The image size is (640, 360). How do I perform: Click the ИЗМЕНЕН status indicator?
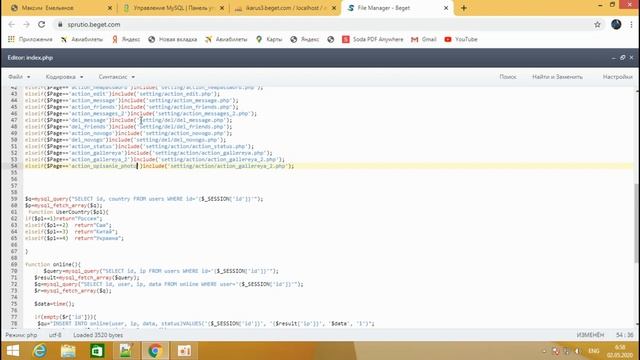coord(590,335)
